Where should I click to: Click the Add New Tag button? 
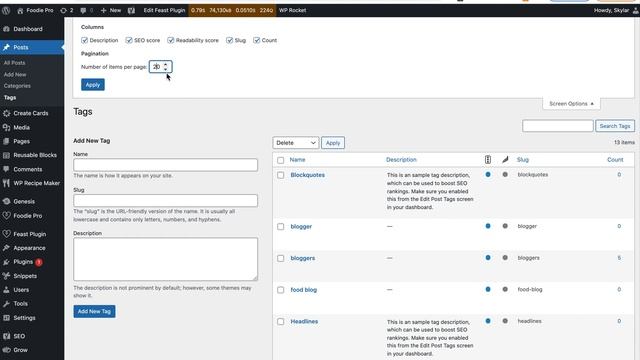click(94, 311)
